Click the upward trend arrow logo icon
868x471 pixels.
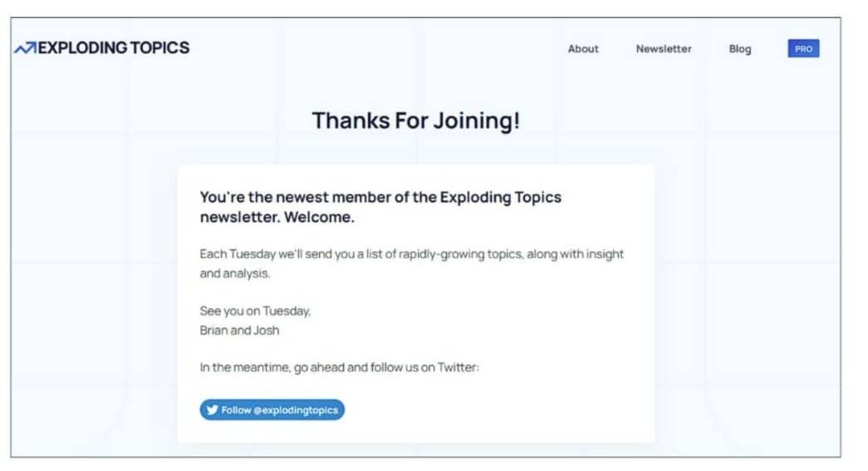pos(25,48)
